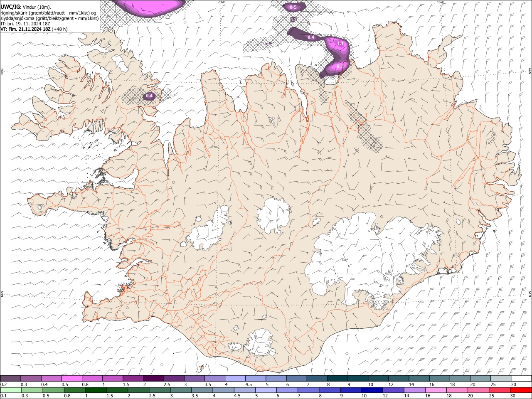
Task: Click the 0.8 green swatch in rain legend
Action: (x=75, y=390)
